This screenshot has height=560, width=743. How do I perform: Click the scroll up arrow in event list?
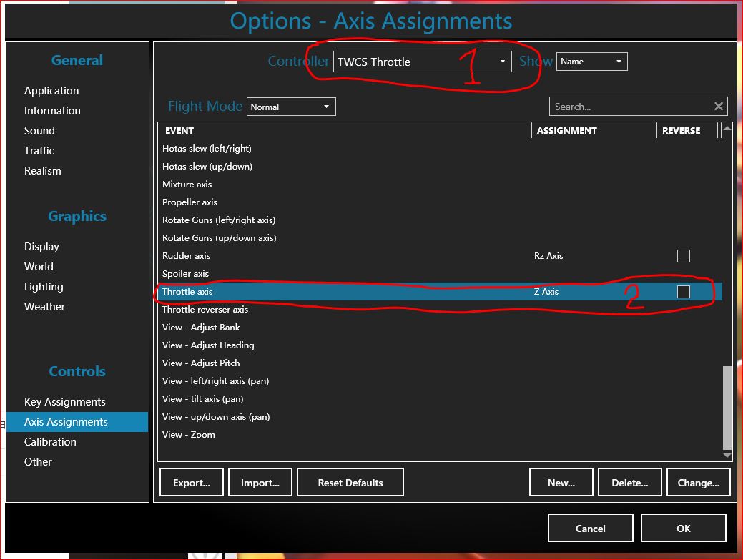click(727, 129)
